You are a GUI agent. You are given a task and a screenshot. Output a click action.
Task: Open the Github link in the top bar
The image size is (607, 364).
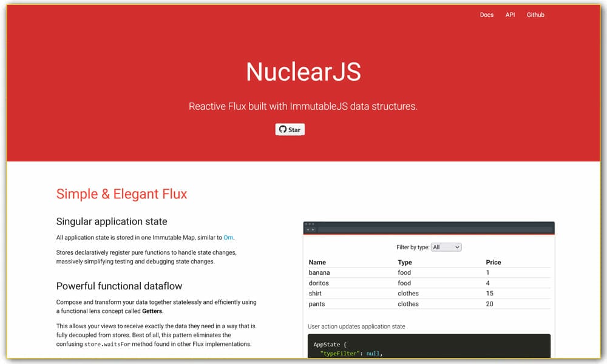535,15
